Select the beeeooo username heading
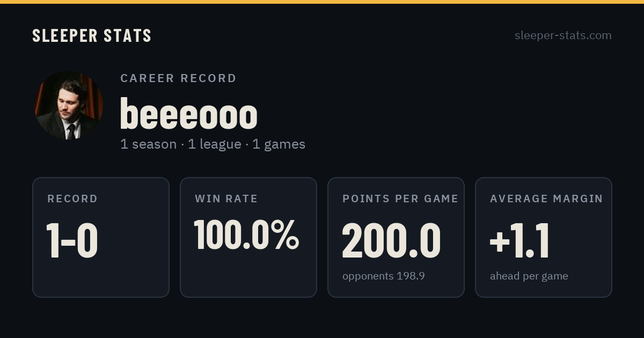This screenshot has width=644, height=338. [x=188, y=113]
